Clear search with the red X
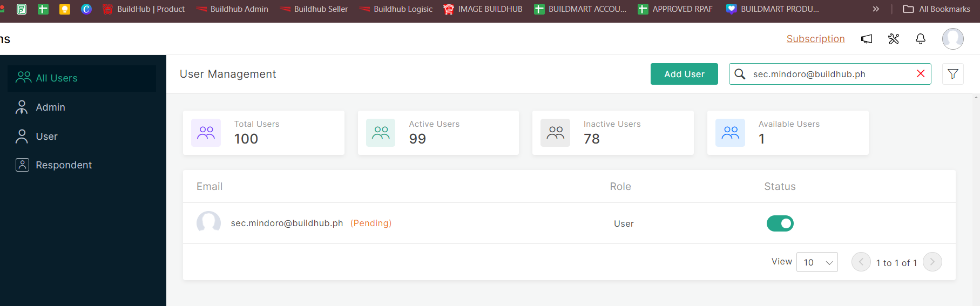This screenshot has height=306, width=980. 921,74
